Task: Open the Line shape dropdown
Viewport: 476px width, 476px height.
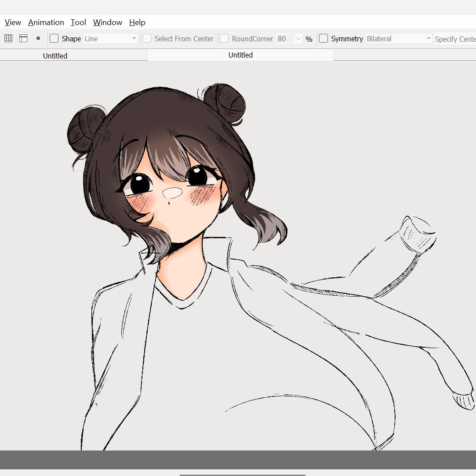Action: coord(110,39)
